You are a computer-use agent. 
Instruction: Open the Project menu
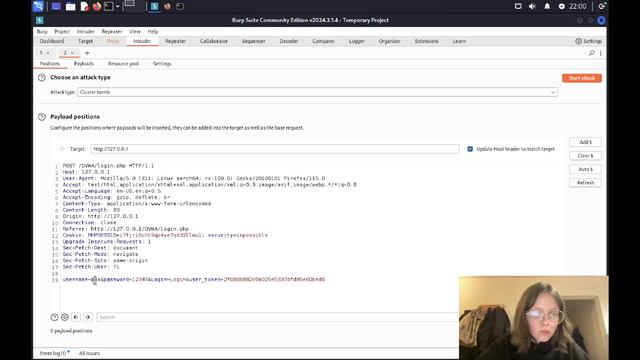(62, 31)
